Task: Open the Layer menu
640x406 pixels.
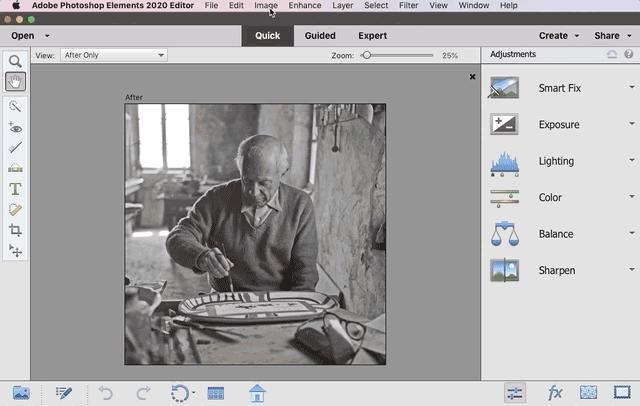Action: click(343, 5)
